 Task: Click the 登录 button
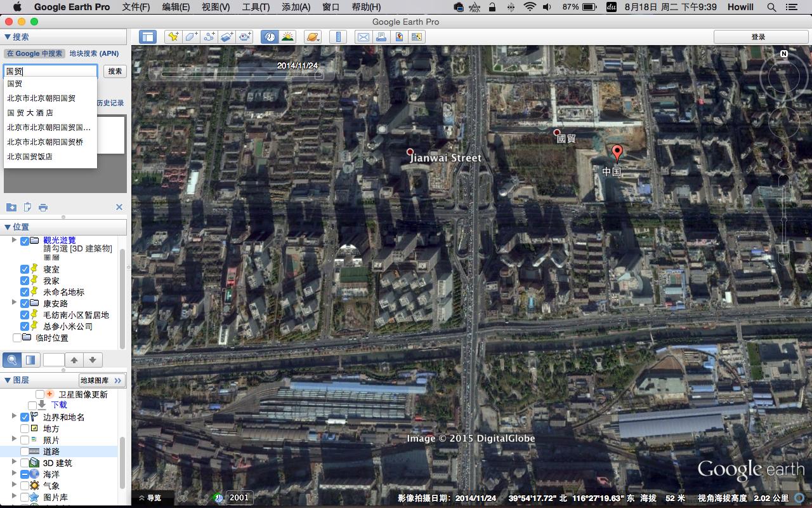[759, 36]
